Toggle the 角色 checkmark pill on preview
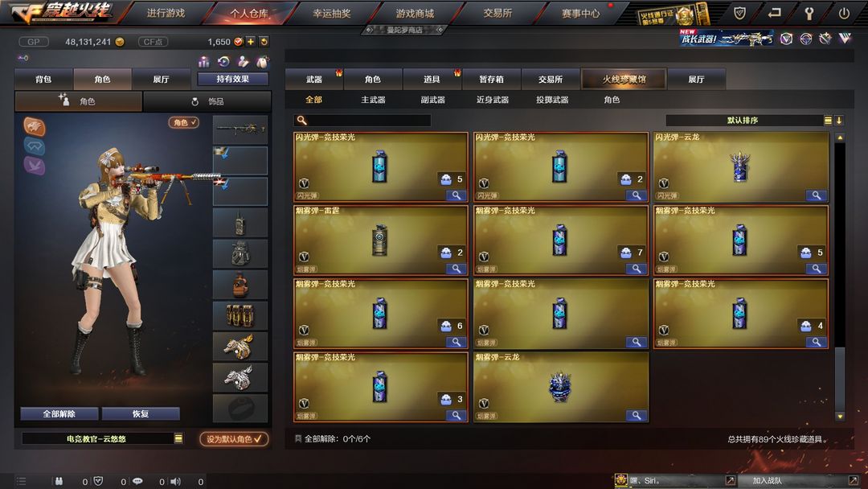The height and width of the screenshot is (489, 868). [184, 122]
